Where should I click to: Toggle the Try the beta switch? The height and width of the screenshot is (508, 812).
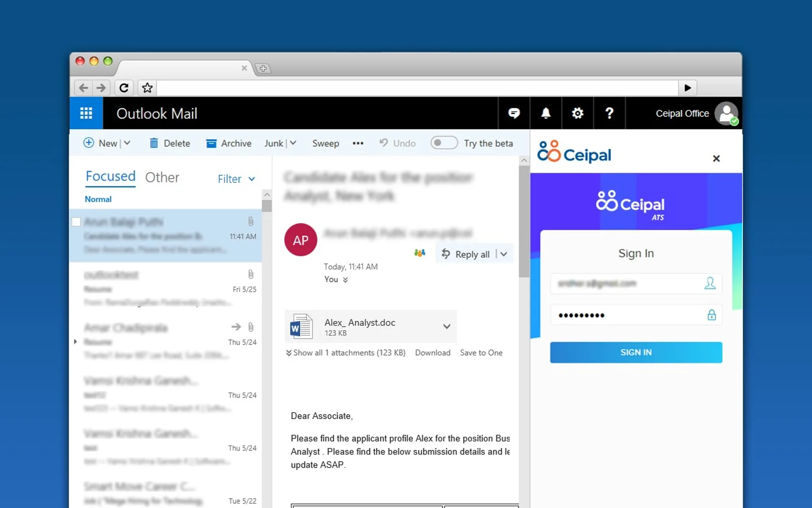tap(444, 143)
